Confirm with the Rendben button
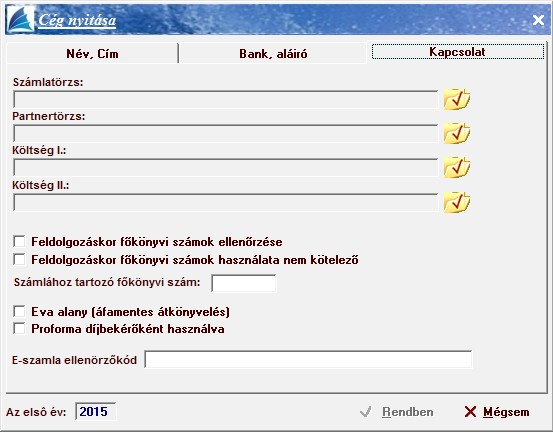The image size is (553, 432). [397, 412]
